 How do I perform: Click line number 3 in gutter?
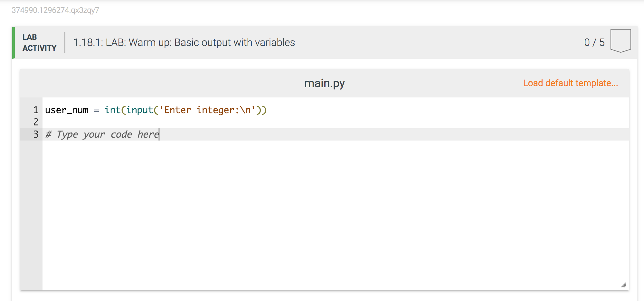(36, 134)
